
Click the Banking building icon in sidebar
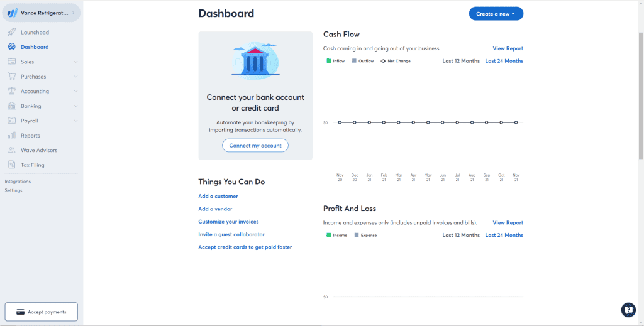12,106
